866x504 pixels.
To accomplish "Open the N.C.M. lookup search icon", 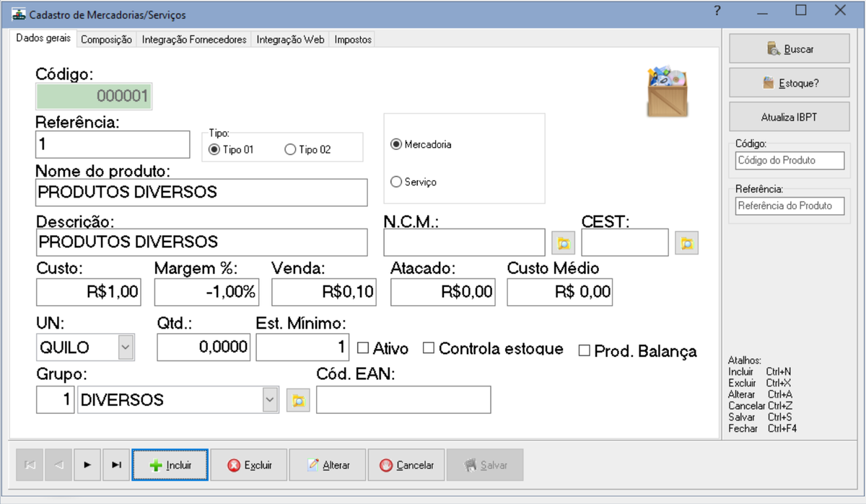I will coord(563,244).
